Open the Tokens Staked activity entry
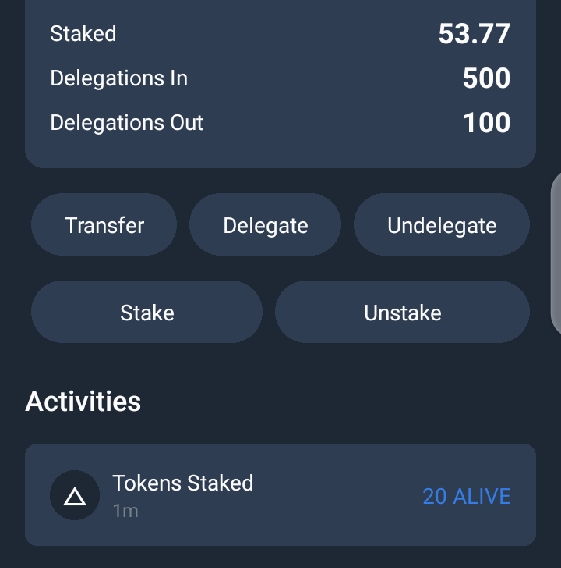 point(280,495)
